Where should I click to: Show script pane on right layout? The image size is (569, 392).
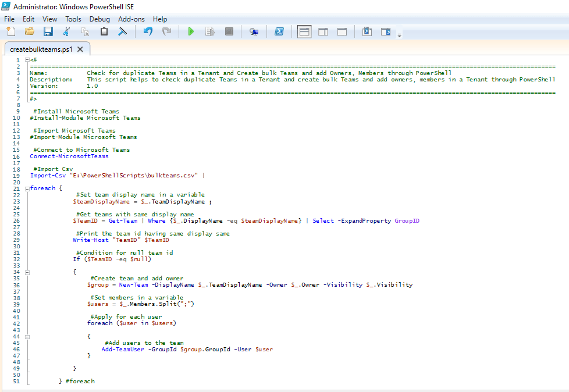coord(323,32)
